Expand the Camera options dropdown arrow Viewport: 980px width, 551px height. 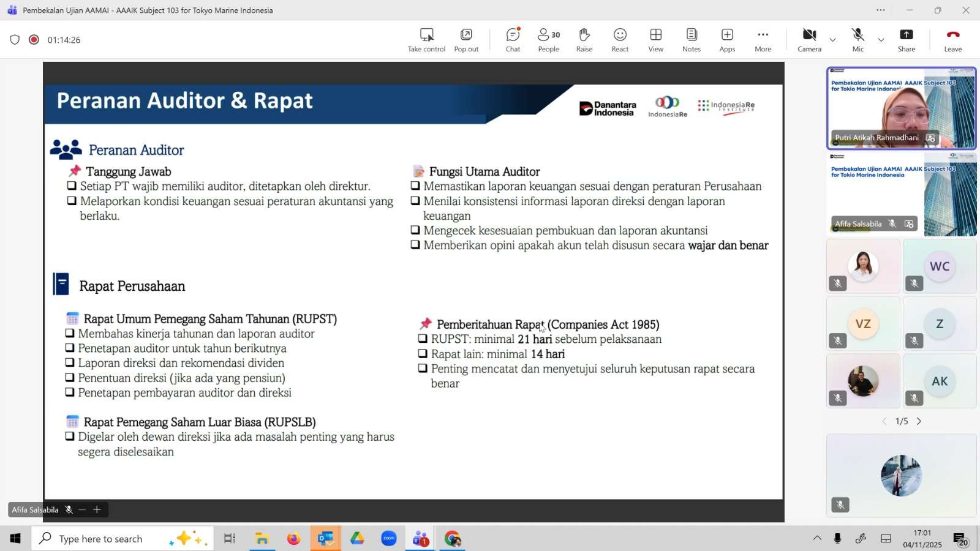(x=832, y=40)
